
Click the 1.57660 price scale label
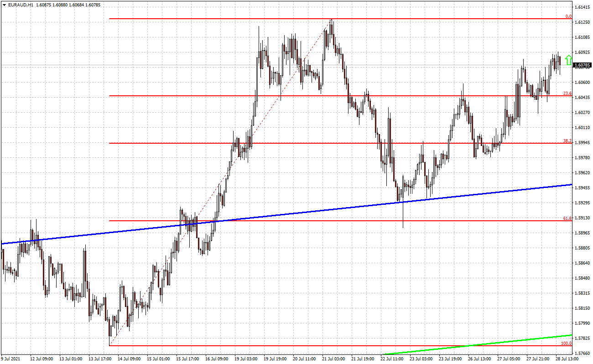(583, 354)
